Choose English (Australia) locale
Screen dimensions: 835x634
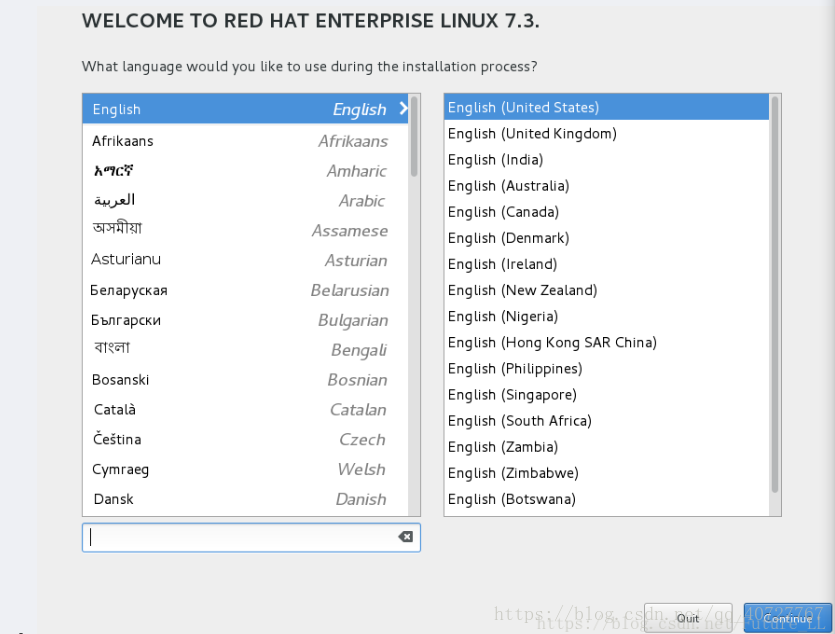(x=607, y=186)
